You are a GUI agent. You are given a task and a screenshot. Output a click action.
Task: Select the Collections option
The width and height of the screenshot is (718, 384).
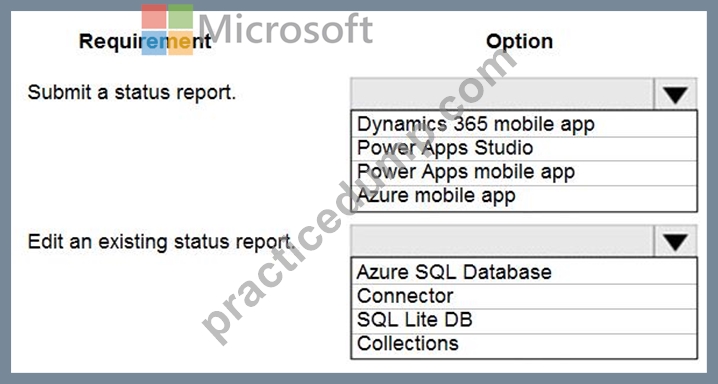click(x=524, y=345)
